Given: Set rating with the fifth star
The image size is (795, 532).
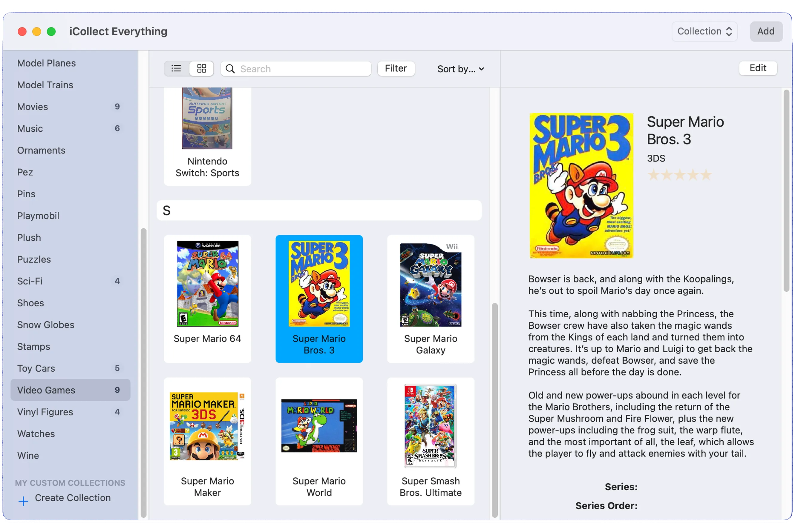Looking at the screenshot, I should [x=706, y=175].
